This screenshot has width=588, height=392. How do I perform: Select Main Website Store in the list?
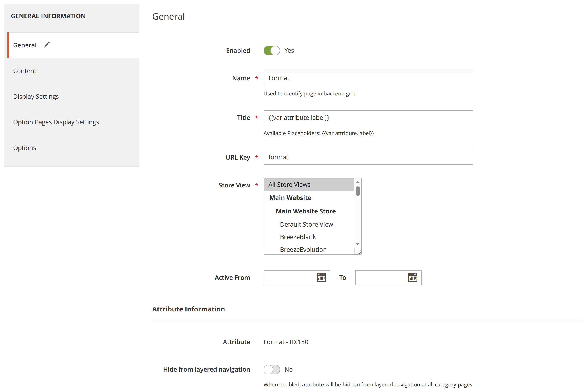(306, 211)
